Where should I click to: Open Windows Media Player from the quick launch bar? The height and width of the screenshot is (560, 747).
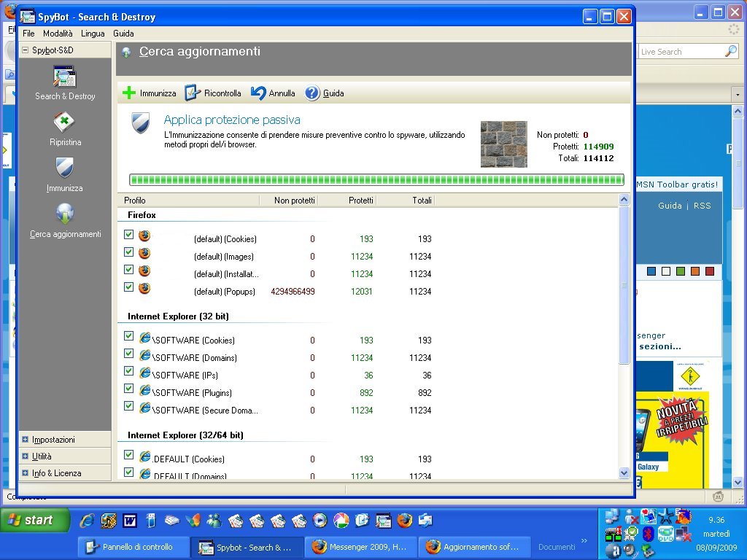pyautogui.click(x=320, y=521)
